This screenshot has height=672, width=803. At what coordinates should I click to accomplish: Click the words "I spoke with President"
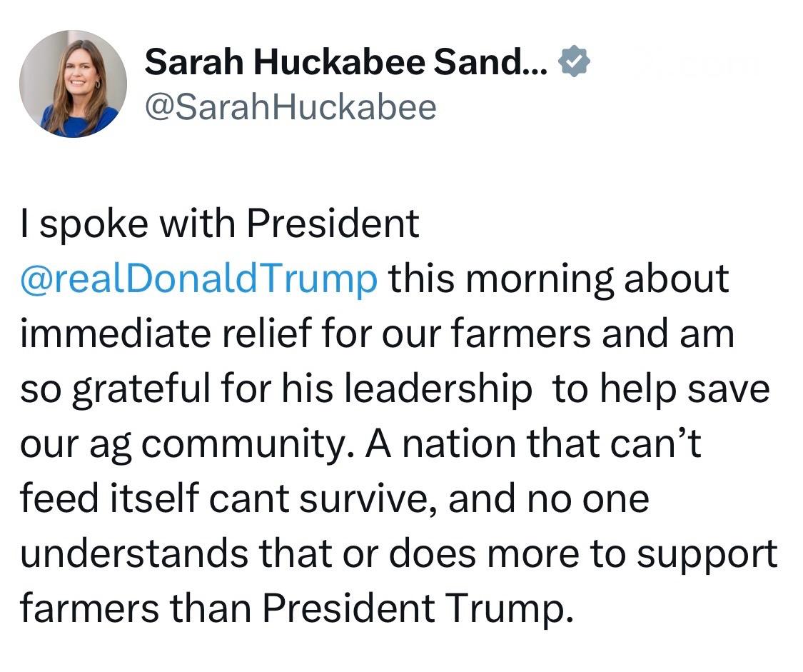click(219, 224)
